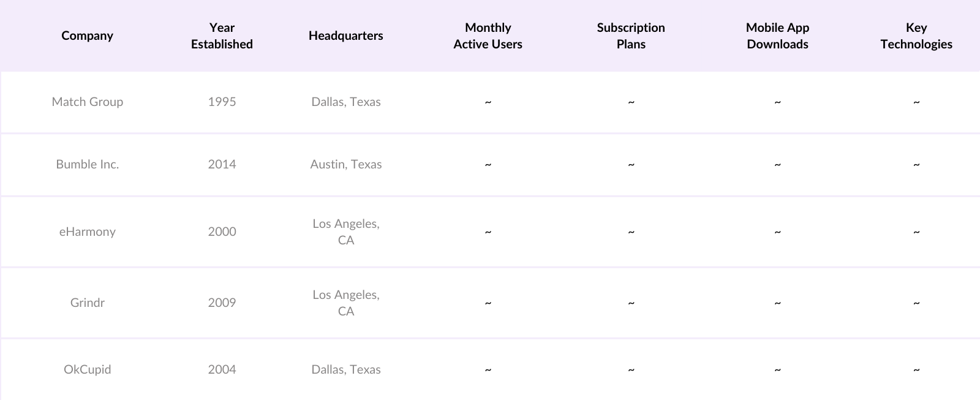Viewport: 980px width, 400px height.
Task: Select the 2014 year cell for Bumble
Action: (x=222, y=164)
